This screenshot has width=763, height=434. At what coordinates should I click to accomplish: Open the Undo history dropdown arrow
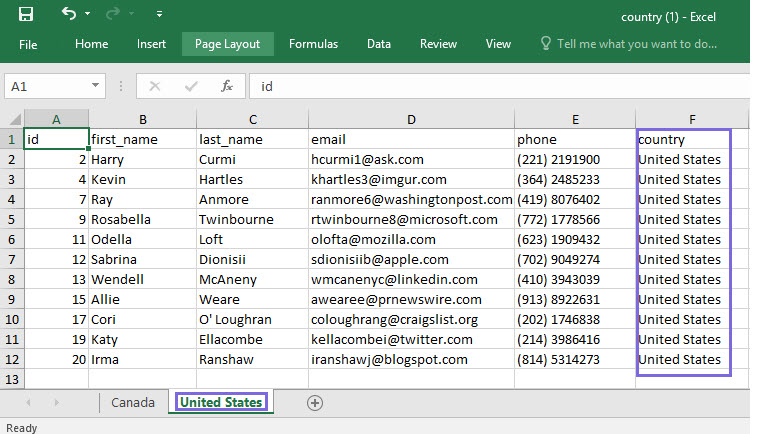pos(88,15)
